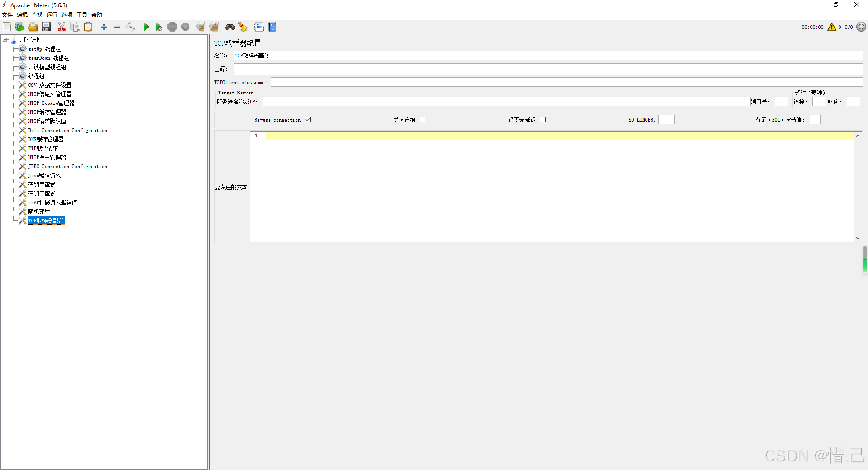Select HTTP授权管理器 in the tree
The width and height of the screenshot is (868, 470).
click(x=47, y=157)
